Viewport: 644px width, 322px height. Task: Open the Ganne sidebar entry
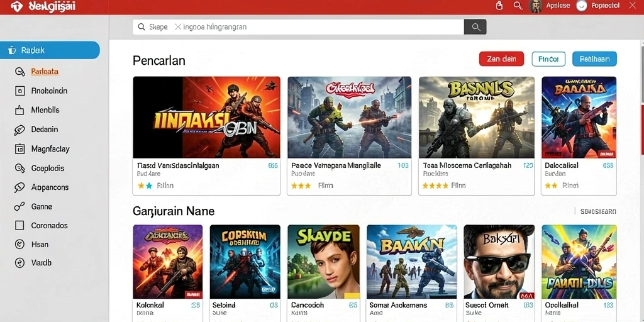(x=42, y=206)
